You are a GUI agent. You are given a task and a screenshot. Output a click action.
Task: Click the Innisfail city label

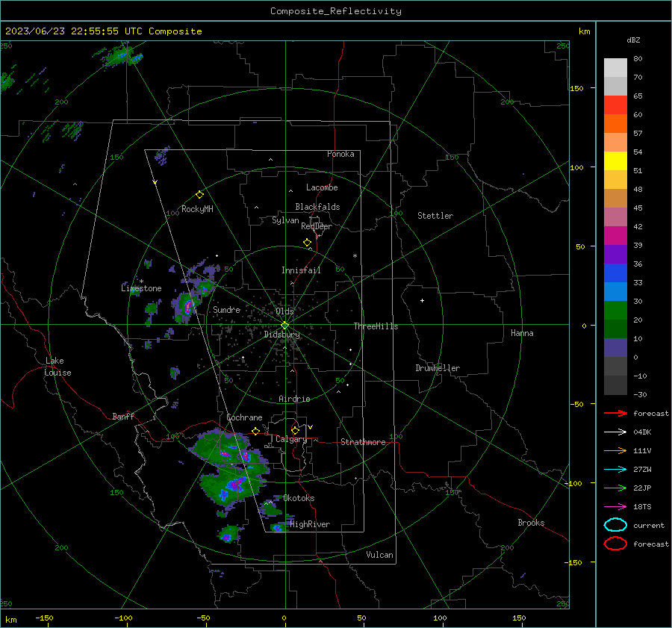(301, 270)
